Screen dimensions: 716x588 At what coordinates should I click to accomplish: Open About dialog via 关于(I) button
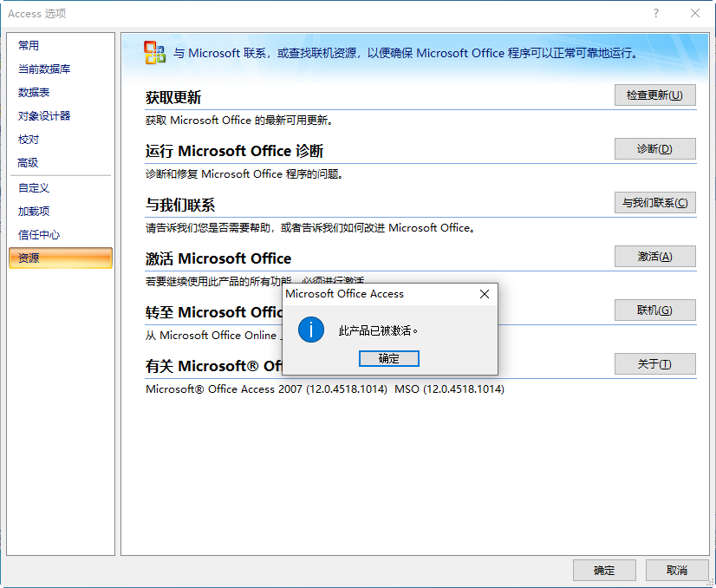coord(654,363)
